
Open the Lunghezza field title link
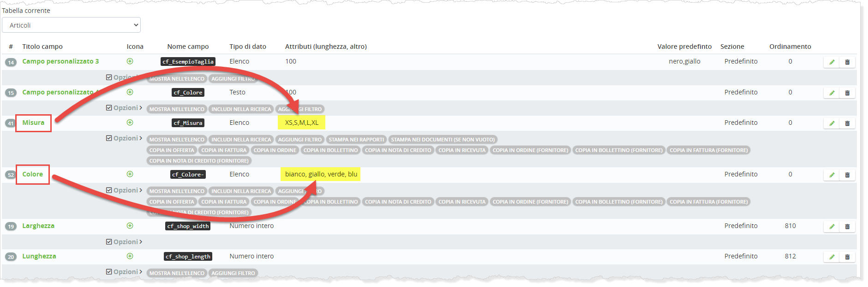tap(39, 256)
